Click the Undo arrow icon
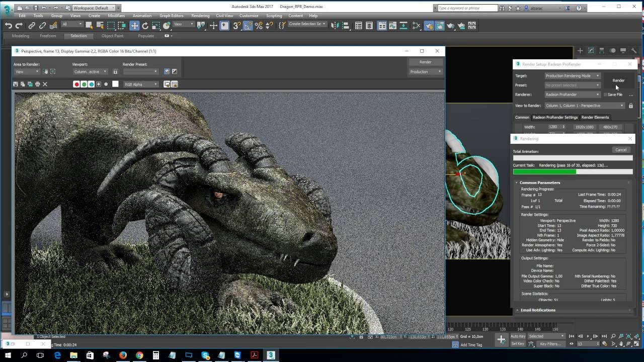 9,26
